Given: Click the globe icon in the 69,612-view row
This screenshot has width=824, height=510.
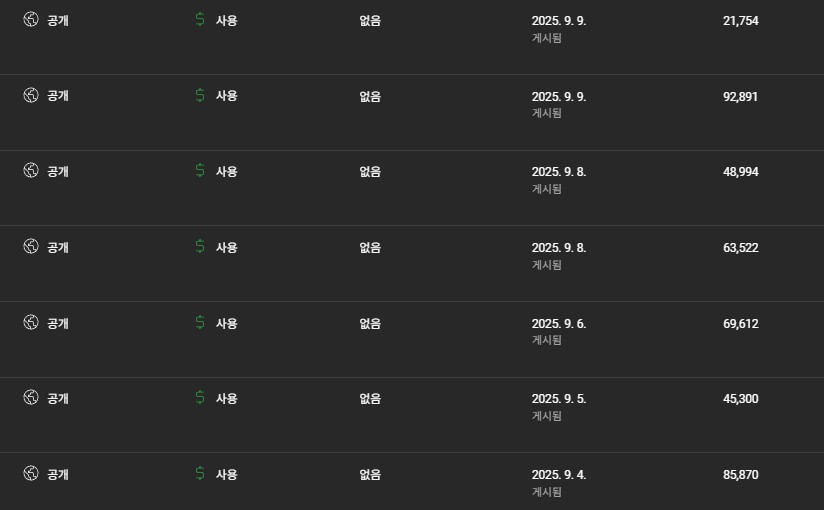Looking at the screenshot, I should (31, 323).
